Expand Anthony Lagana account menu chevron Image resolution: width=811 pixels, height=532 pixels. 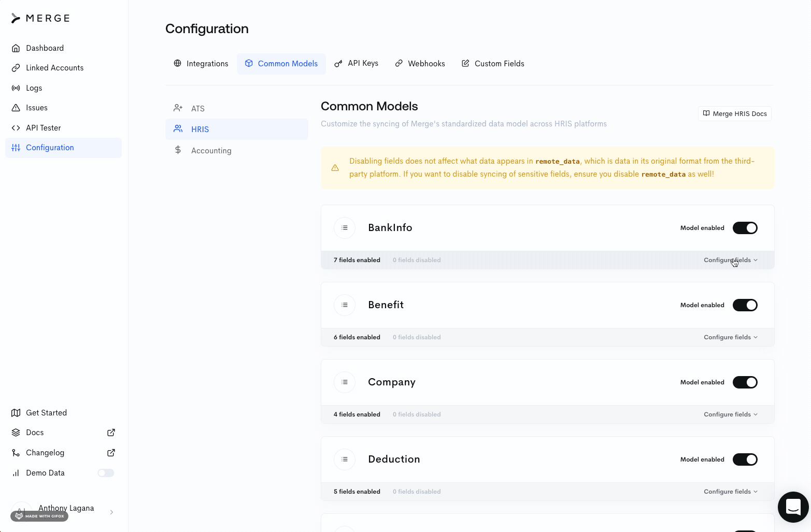coord(111,512)
